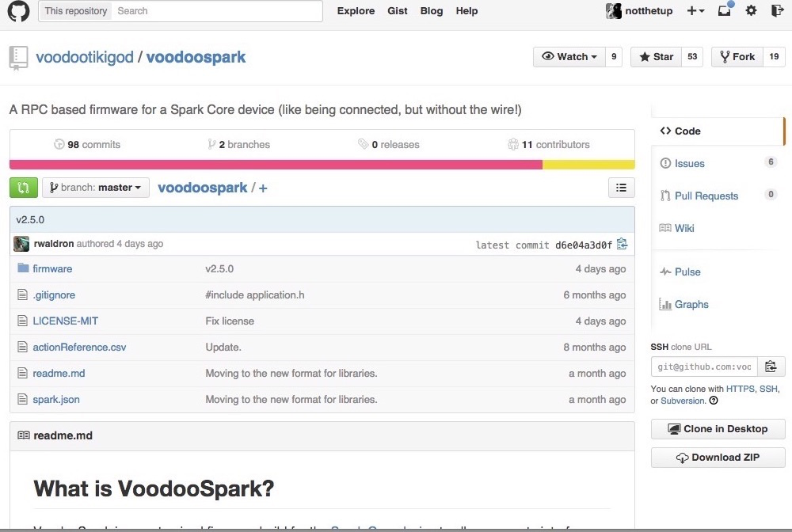Click the green compare and review button
Screen dimensions: 792x532
pos(23,188)
